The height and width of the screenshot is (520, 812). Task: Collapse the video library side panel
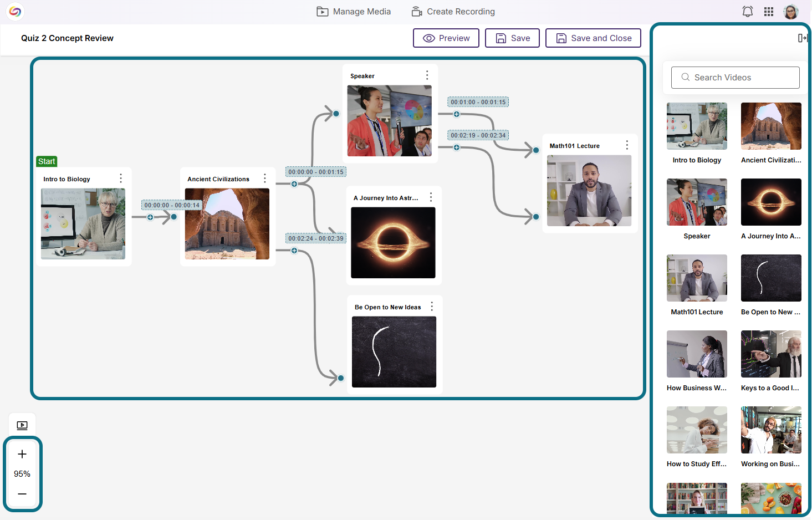pos(802,38)
